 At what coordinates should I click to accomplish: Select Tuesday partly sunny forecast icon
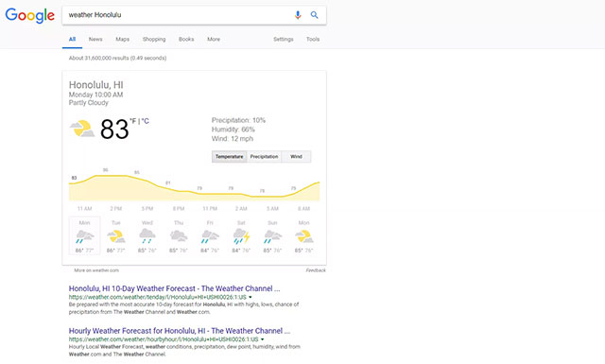[115, 236]
